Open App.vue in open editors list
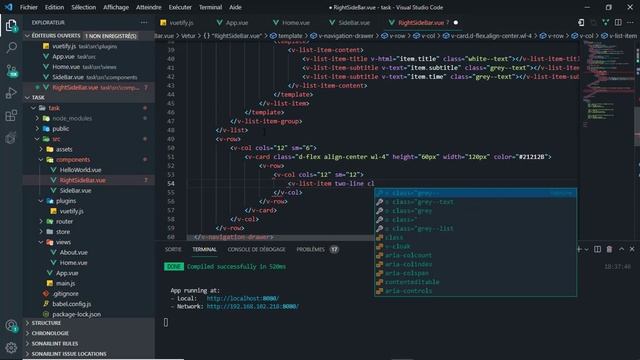The height and width of the screenshot is (360, 640). coord(63,57)
